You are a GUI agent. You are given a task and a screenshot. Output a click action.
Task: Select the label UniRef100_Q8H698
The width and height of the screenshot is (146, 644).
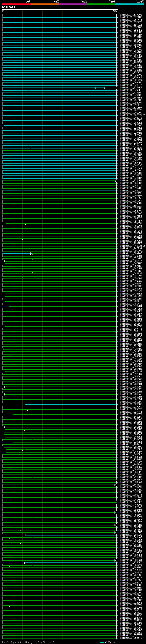coord(131,319)
